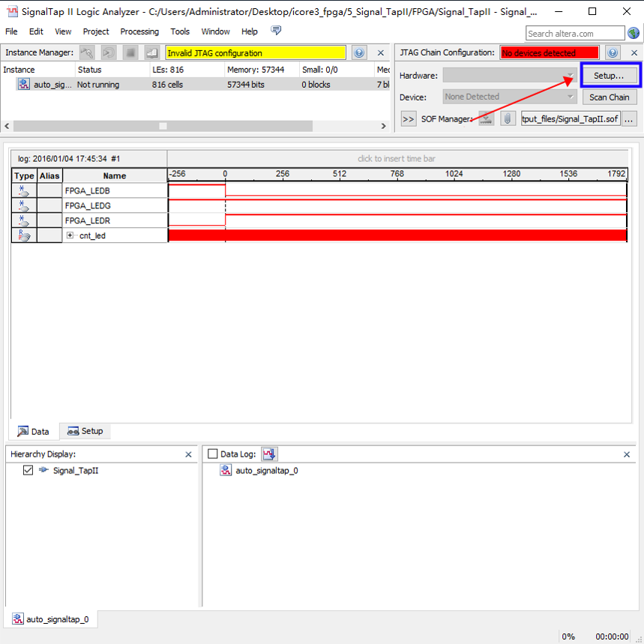Click the Instance column header

pyautogui.click(x=37, y=70)
